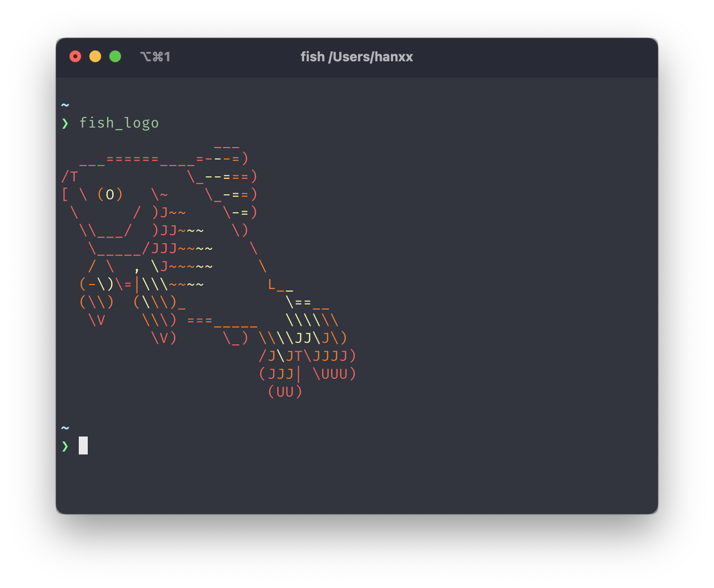Click the (JJJ| \UUU) line of ASCII art
Viewport: 714px width, 588px height.
(308, 374)
